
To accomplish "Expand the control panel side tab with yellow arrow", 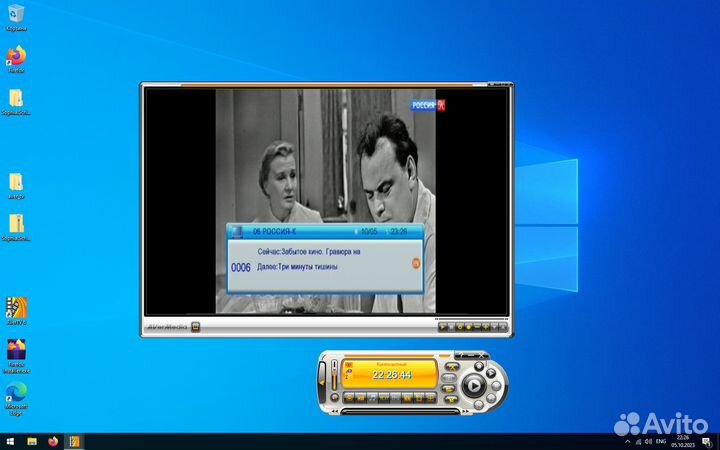I will pyautogui.click(x=322, y=382).
